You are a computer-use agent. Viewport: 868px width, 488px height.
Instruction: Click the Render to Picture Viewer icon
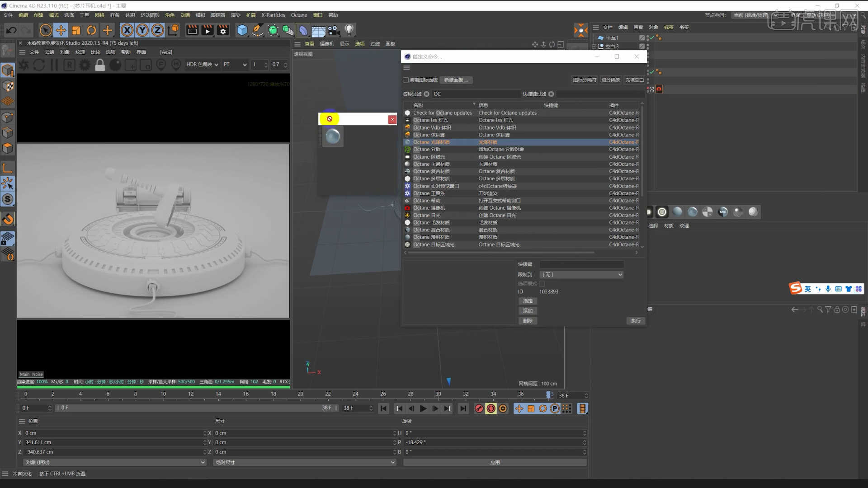point(207,30)
